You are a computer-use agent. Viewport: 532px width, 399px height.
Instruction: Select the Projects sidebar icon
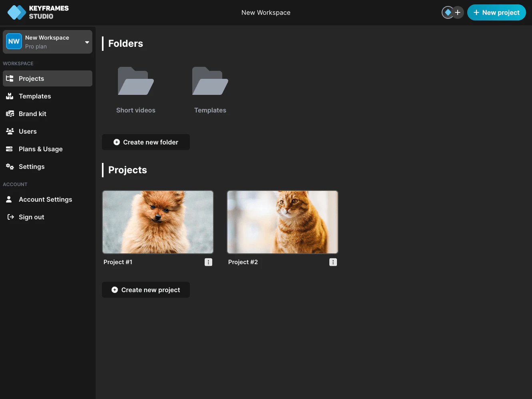[10, 78]
